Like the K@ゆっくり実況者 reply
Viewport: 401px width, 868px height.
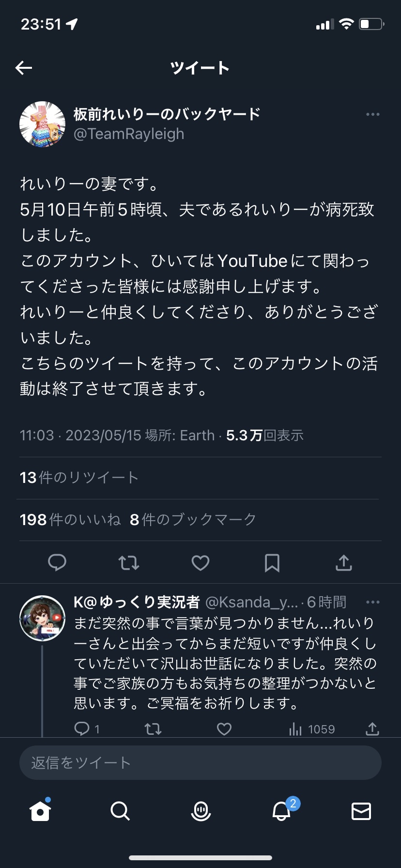pyautogui.click(x=224, y=728)
